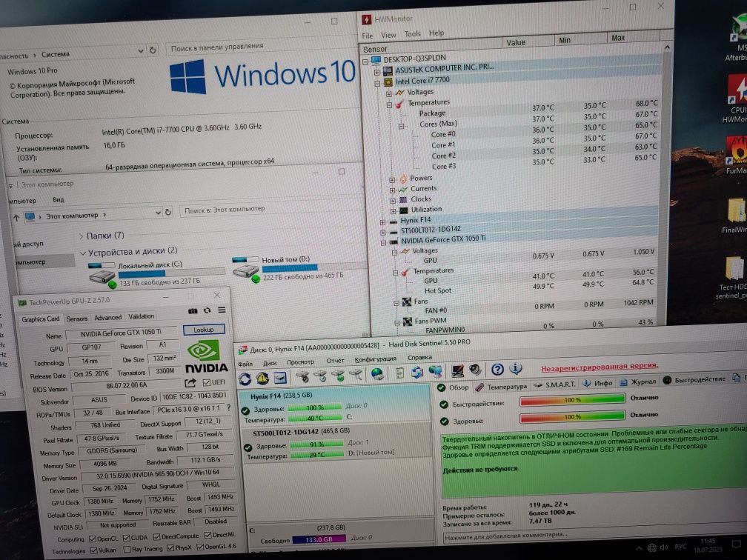
Task: Click the GPU-Z refresh icon
Action: pos(207,310)
